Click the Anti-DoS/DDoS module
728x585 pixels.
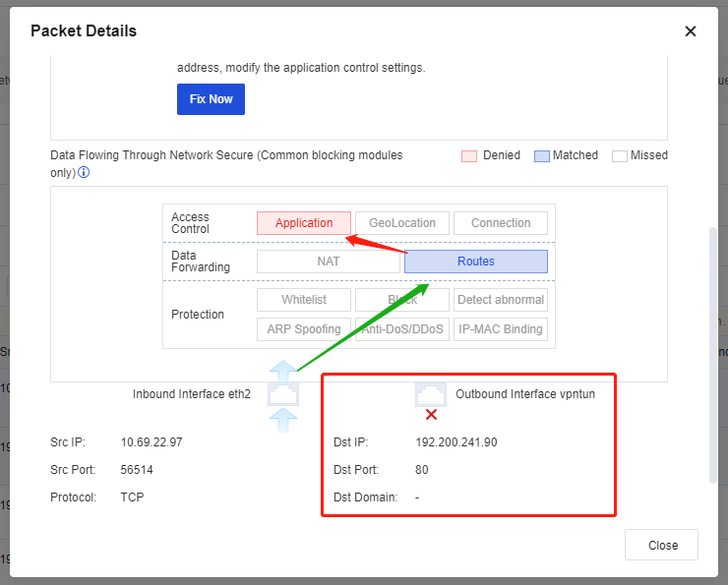pyautogui.click(x=402, y=329)
